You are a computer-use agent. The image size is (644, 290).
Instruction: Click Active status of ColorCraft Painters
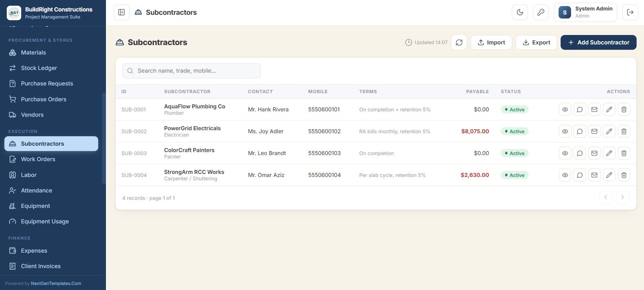(x=514, y=153)
